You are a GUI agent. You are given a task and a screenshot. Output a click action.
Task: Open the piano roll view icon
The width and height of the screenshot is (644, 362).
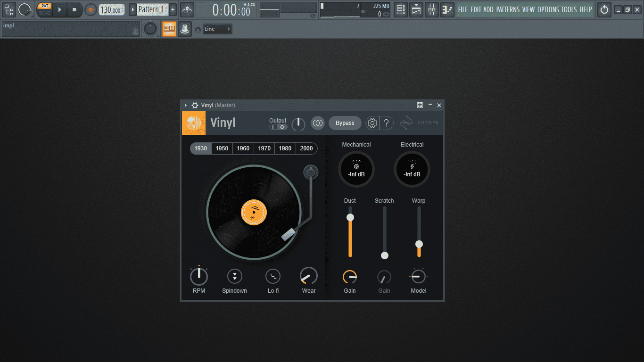[447, 9]
